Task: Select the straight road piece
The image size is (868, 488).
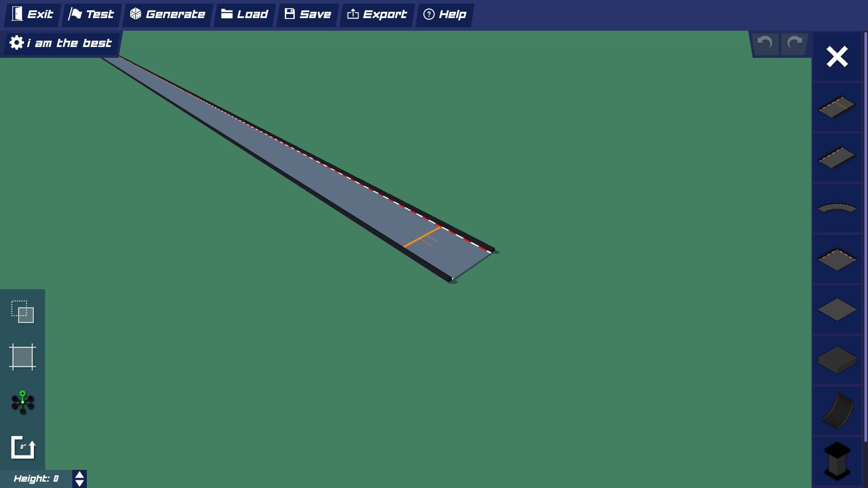Action: pyautogui.click(x=837, y=158)
